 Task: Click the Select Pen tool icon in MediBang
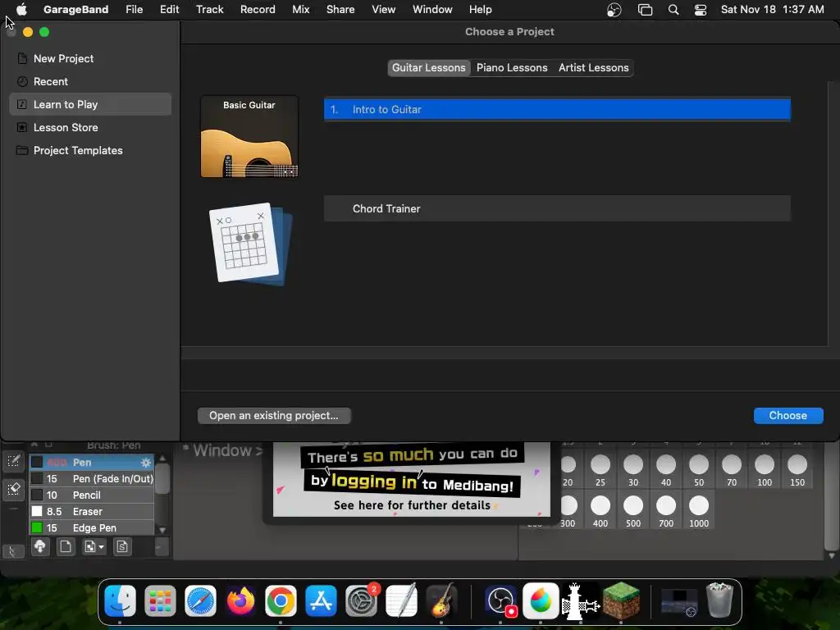tap(13, 461)
